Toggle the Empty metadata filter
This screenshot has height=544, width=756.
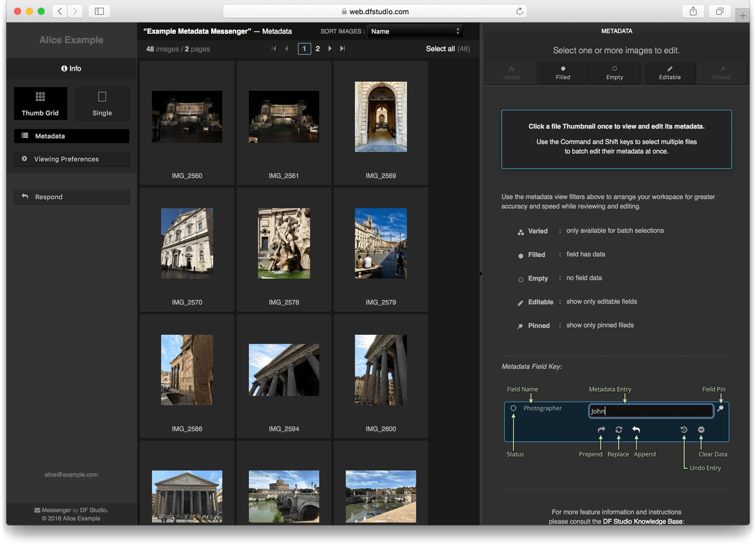tap(614, 73)
